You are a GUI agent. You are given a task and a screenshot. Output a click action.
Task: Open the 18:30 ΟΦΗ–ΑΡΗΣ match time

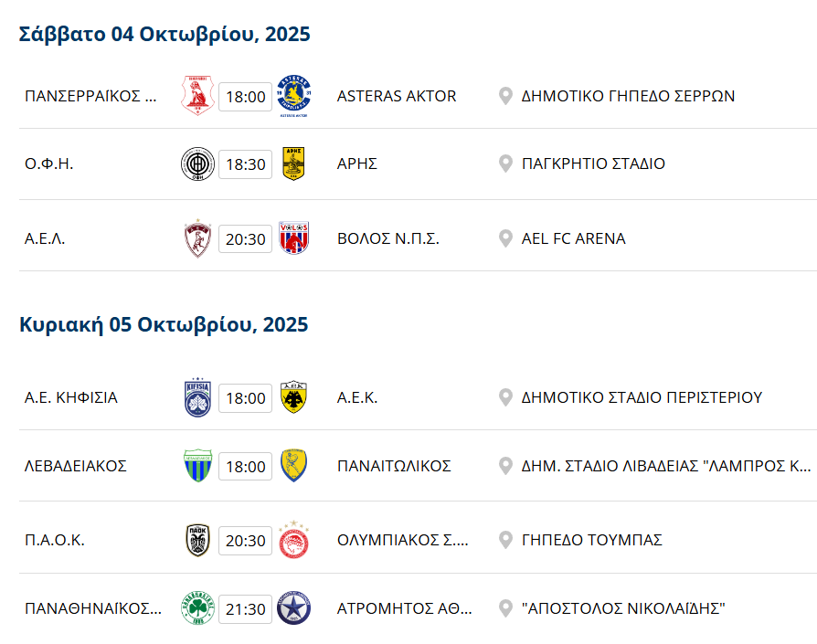click(245, 164)
